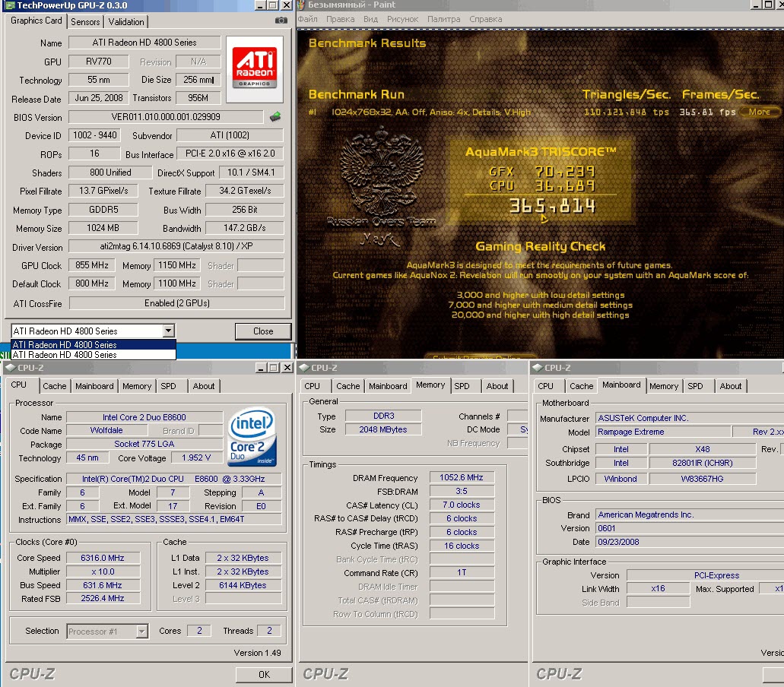Viewport: 784px width, 687px height.
Task: Click the OK button in left CPU-Z
Action: [264, 675]
